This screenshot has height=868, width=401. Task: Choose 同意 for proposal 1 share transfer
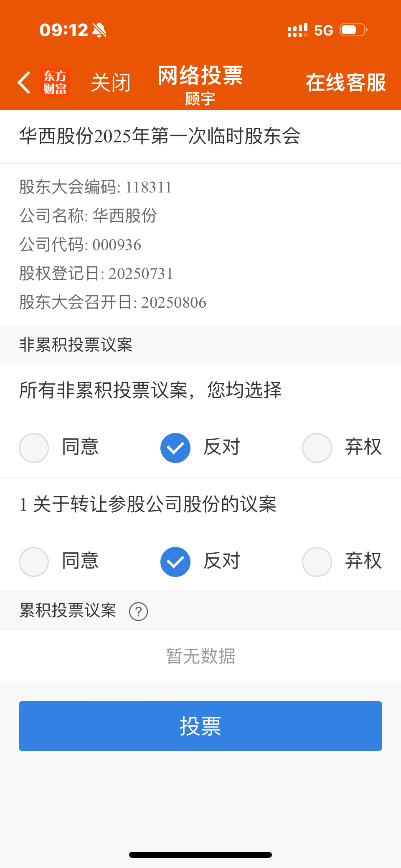tap(59, 562)
